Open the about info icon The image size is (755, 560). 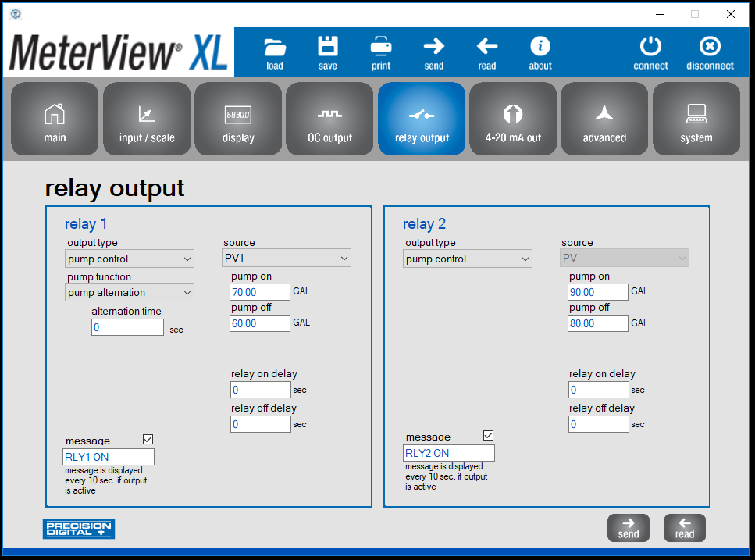tap(540, 46)
